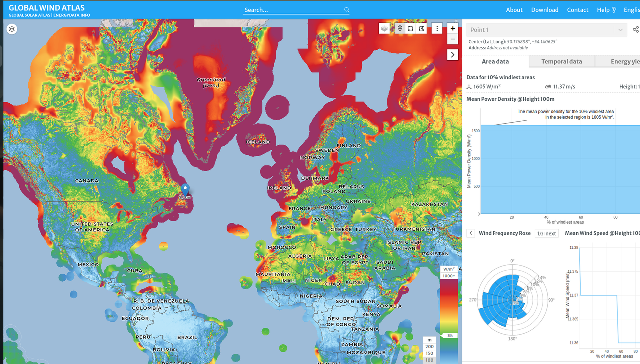Click the Wind Frequency Rose title
The height and width of the screenshot is (364, 640).
(505, 233)
